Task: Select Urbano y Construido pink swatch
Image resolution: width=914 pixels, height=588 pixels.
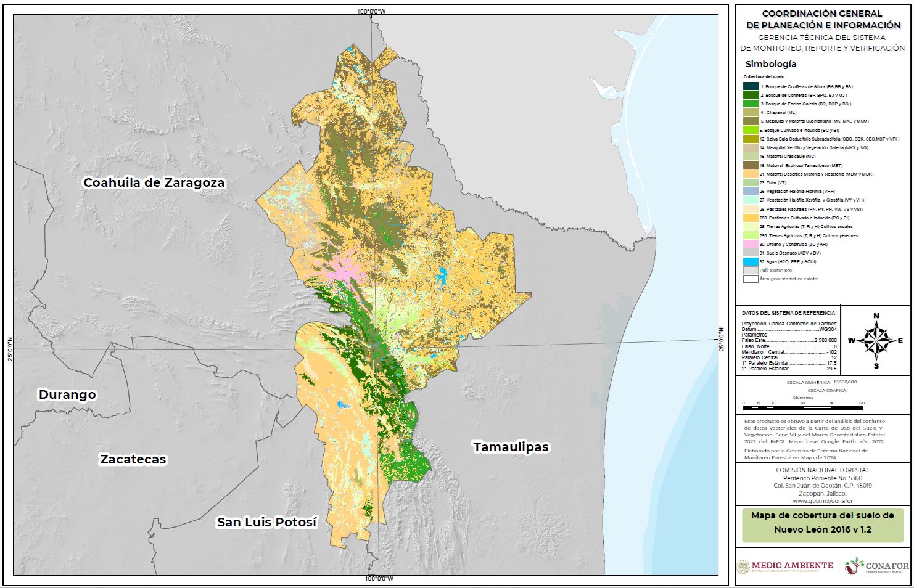Action: tap(751, 244)
